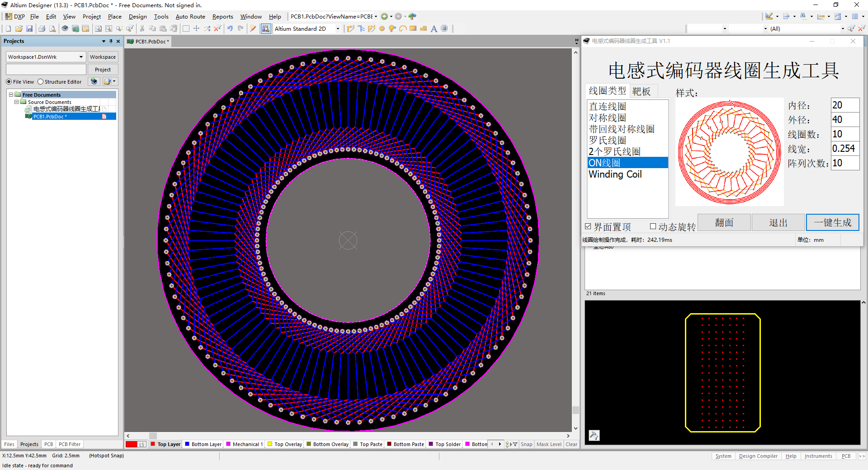The image size is (868, 470).
Task: Select the Place Pad tool
Action: pyautogui.click(x=382, y=28)
